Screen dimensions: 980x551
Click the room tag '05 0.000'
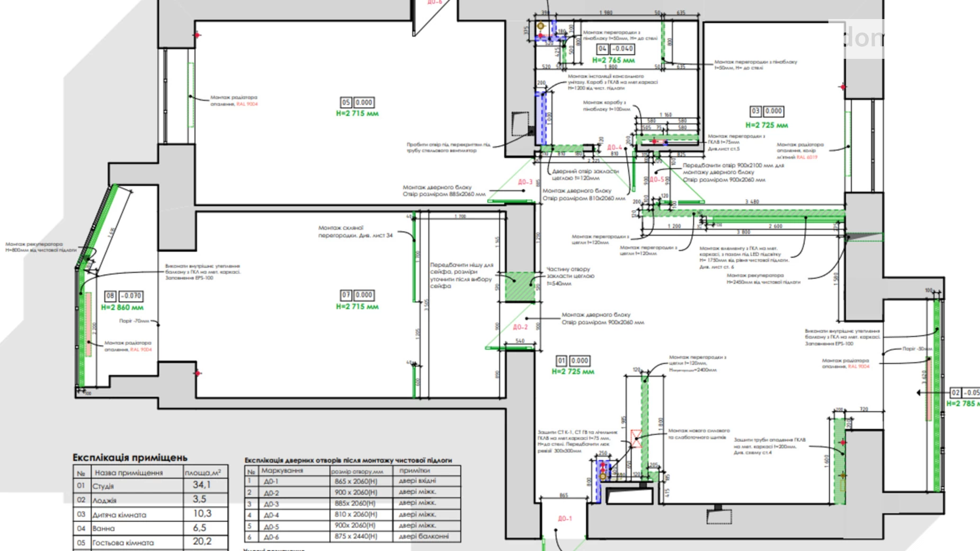pos(357,103)
